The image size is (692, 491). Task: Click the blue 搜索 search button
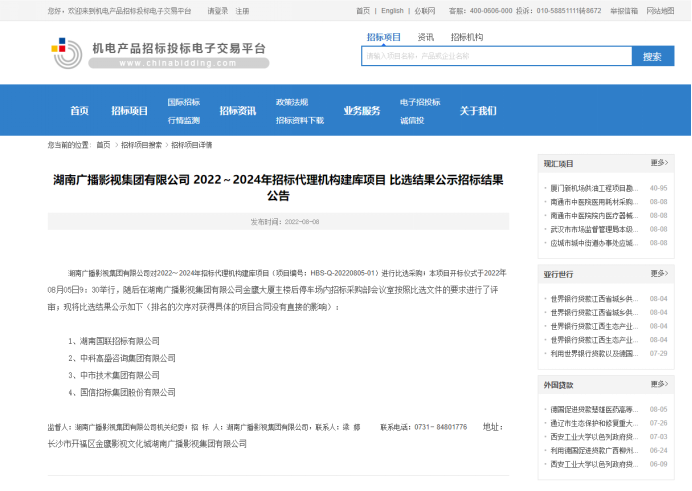[653, 56]
